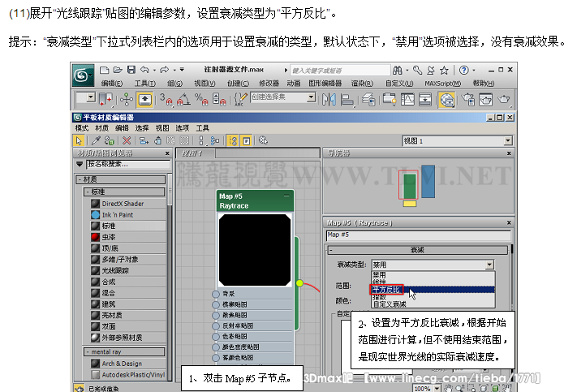This screenshot has height=392, width=564.
Task: Click the Pan hand icon in status bar
Action: click(x=448, y=388)
